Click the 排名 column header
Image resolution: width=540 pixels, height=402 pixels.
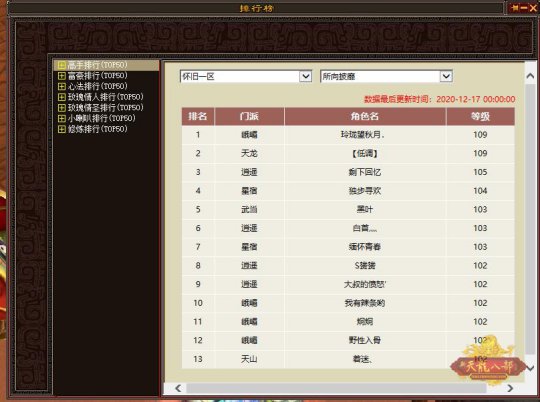tap(198, 116)
